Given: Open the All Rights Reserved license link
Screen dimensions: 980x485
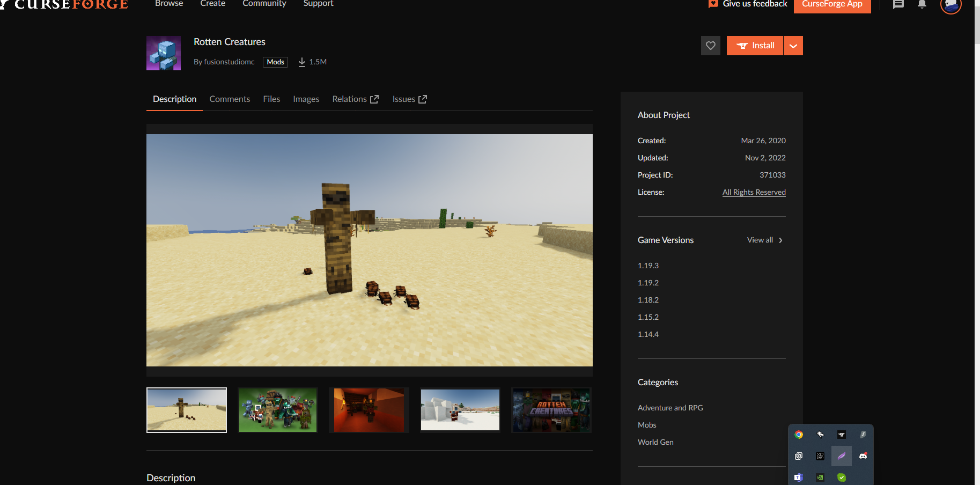Looking at the screenshot, I should click(754, 192).
